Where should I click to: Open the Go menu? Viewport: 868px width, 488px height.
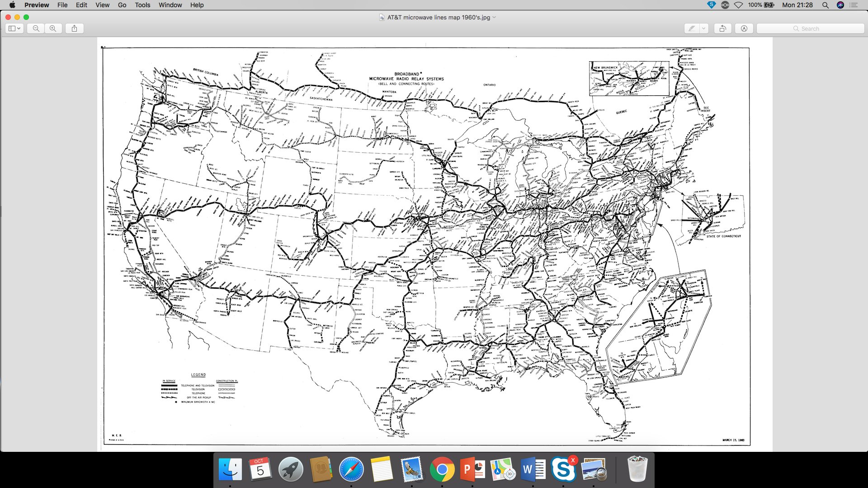coord(122,5)
